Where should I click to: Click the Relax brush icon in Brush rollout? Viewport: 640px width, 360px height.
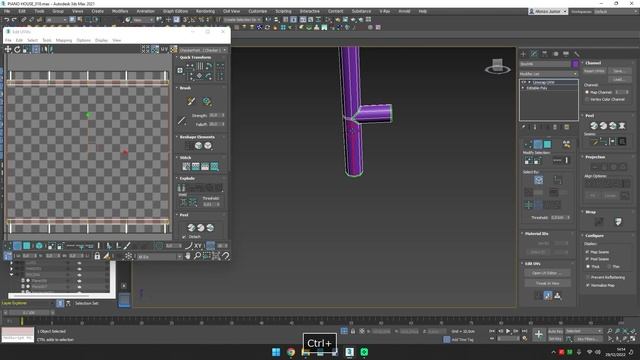(207, 101)
